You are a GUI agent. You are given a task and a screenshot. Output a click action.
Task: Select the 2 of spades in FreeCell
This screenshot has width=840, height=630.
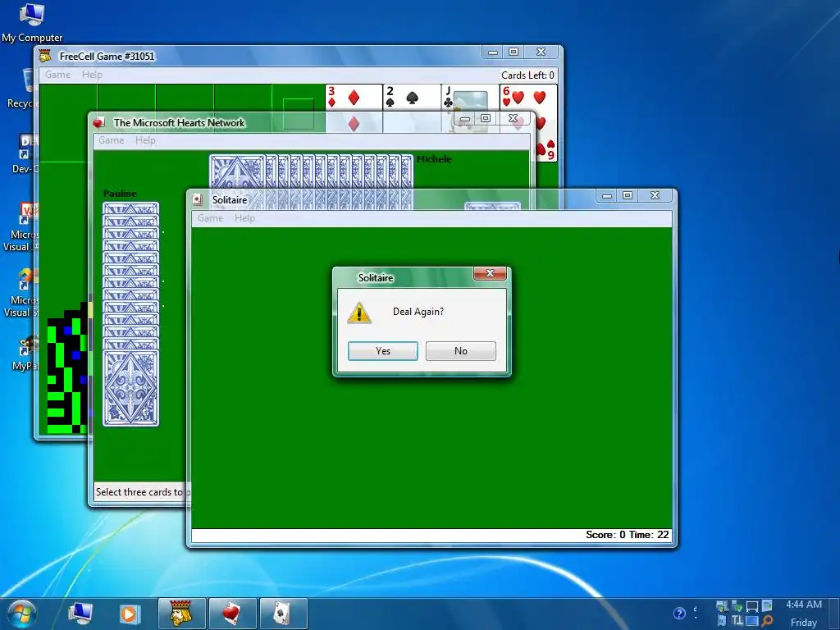click(x=412, y=98)
